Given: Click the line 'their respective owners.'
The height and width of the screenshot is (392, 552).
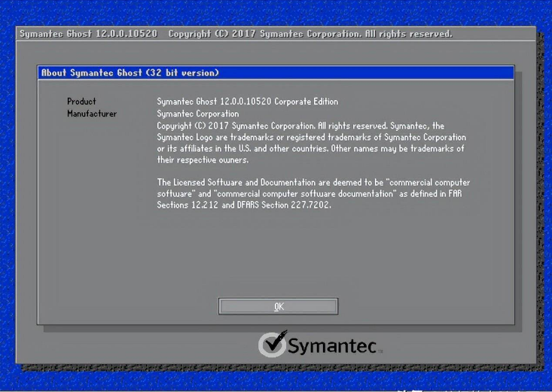Looking at the screenshot, I should point(203,160).
